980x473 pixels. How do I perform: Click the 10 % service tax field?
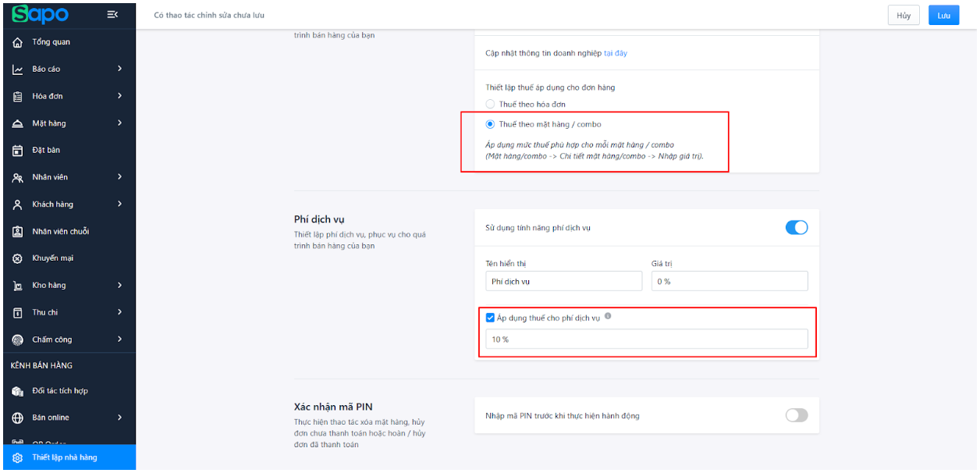[647, 339]
